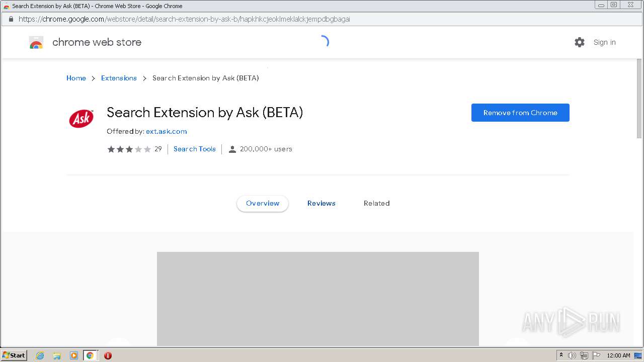644x362 pixels.
Task: Select the Overview tab
Action: (x=263, y=203)
